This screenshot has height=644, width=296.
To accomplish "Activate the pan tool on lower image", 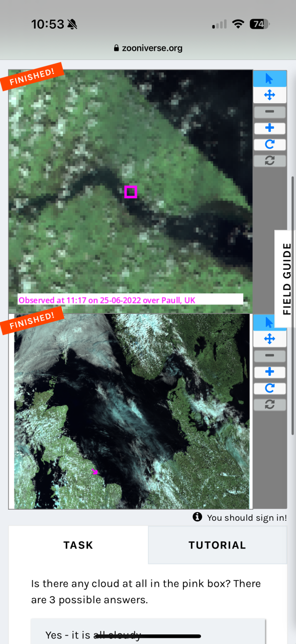I will (269, 339).
